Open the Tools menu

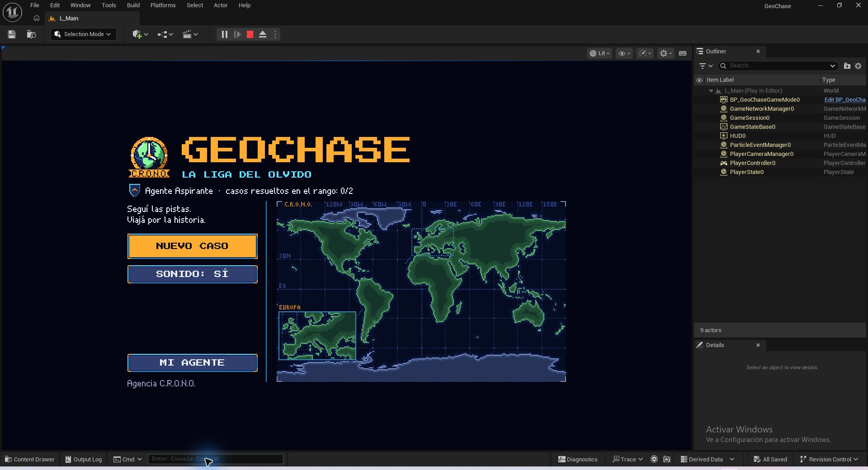pos(108,5)
